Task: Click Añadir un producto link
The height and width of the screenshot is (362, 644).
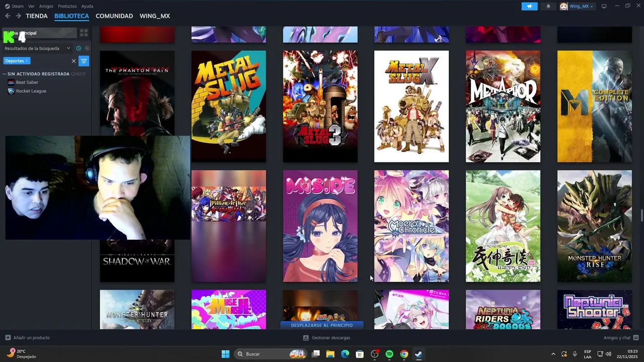Action: click(31, 338)
